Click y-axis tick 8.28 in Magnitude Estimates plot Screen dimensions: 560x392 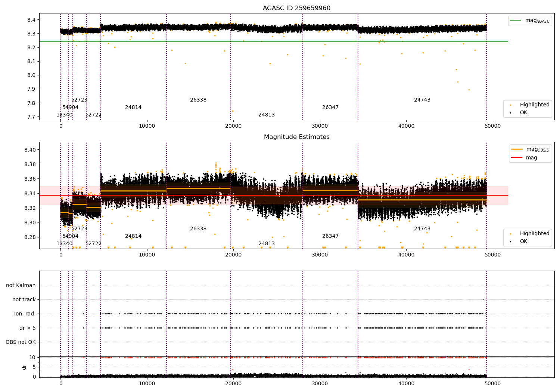(30, 237)
